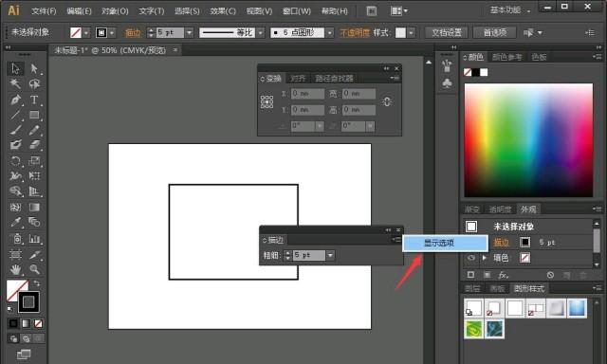This screenshot has height=364, width=607.
Task: Pick the Shape Builder tool
Action: point(15,191)
